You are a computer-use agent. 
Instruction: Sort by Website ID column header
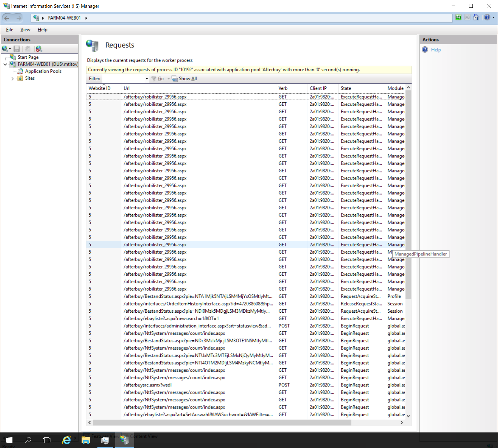point(104,88)
